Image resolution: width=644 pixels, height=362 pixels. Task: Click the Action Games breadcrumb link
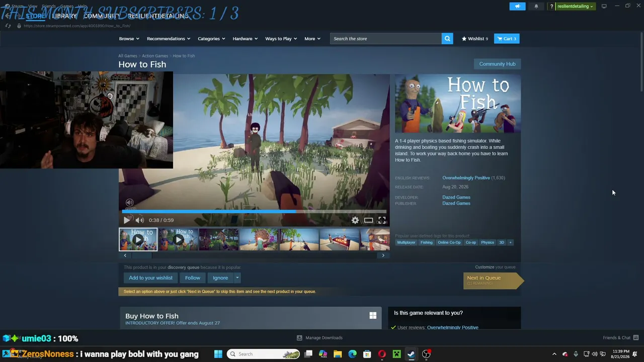(155, 56)
